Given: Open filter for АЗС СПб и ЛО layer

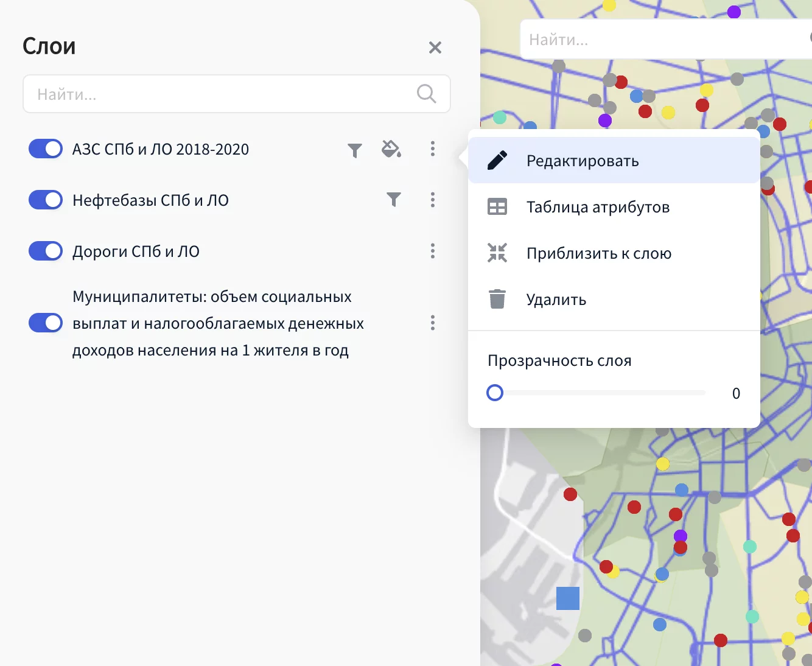Looking at the screenshot, I should pos(355,150).
